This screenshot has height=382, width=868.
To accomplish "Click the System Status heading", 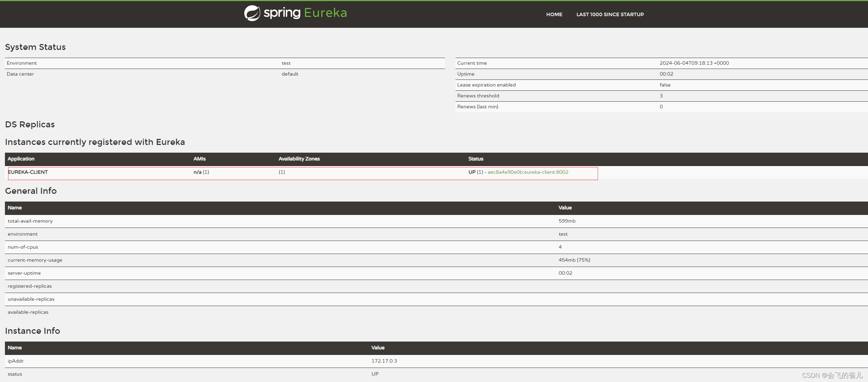I will [35, 47].
